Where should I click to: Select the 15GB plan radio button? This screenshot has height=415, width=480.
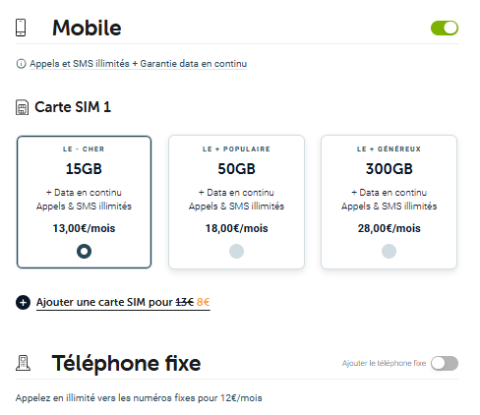[x=84, y=251]
